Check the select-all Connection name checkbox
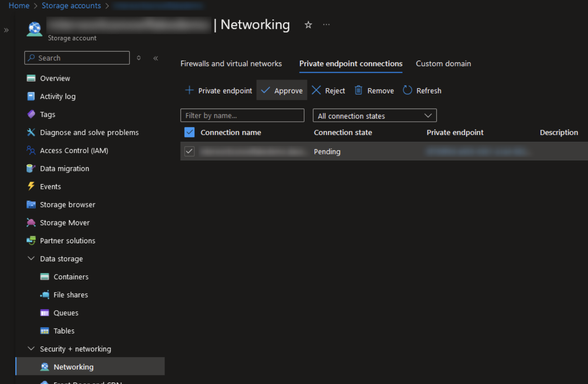Image resolution: width=588 pixels, height=384 pixels. pyautogui.click(x=189, y=132)
